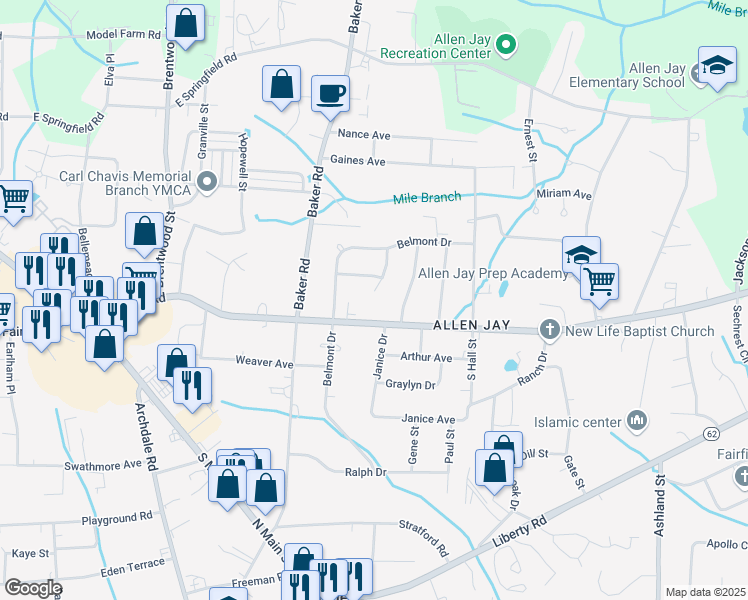Click the Allen Jay Recreation Center label

436,46
